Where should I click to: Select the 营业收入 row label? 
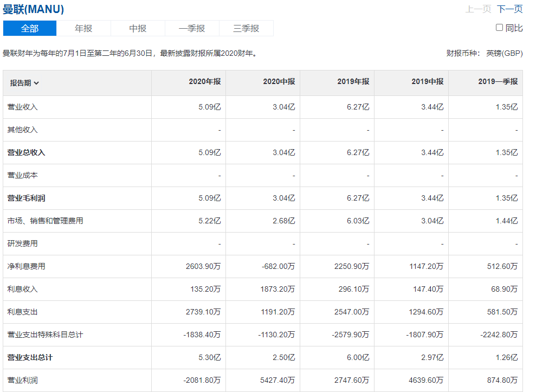22,107
